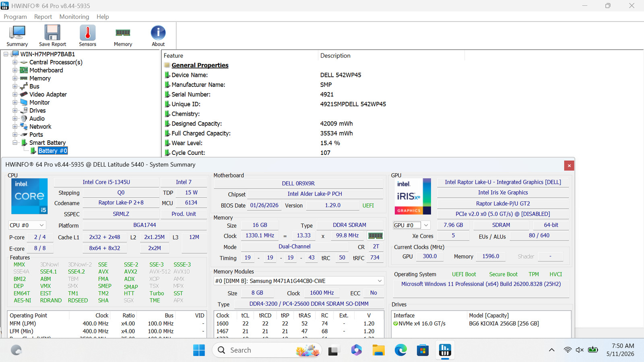Expand the Drives tree node

click(x=15, y=111)
